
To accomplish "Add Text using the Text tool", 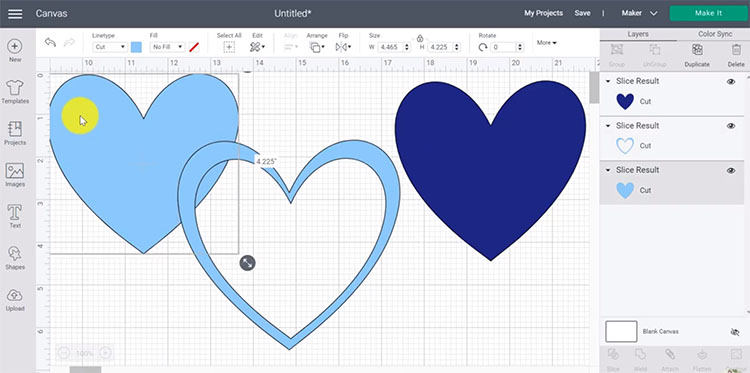I will [15, 217].
